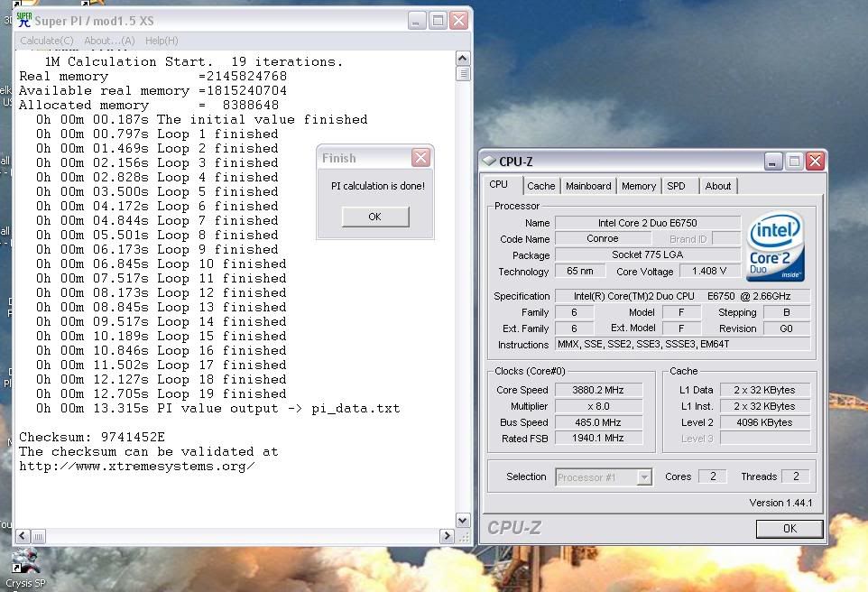
Task: Click the Core Speed value '3880.2 MHz'
Action: (x=598, y=390)
